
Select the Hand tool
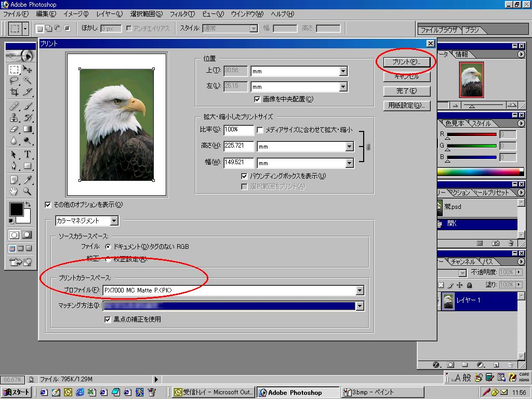(x=14, y=192)
